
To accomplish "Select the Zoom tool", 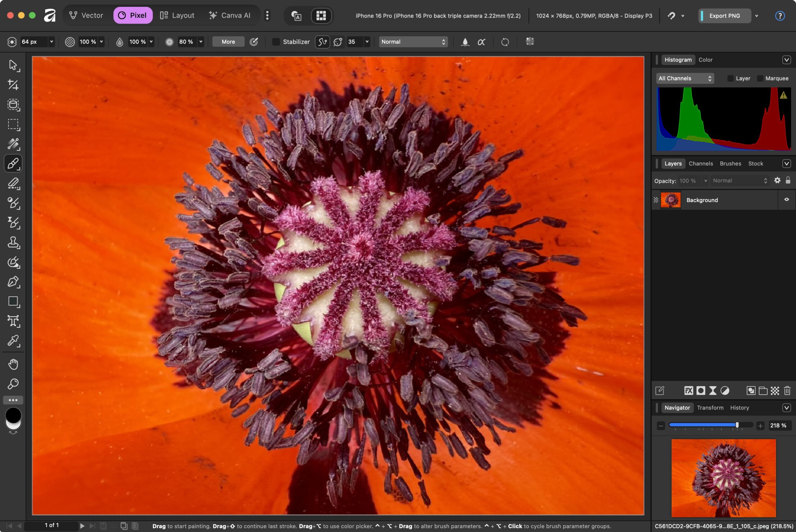I will click(13, 384).
